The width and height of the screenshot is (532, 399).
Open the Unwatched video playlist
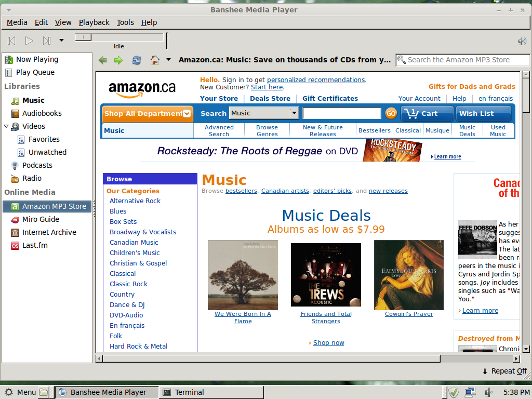point(47,152)
